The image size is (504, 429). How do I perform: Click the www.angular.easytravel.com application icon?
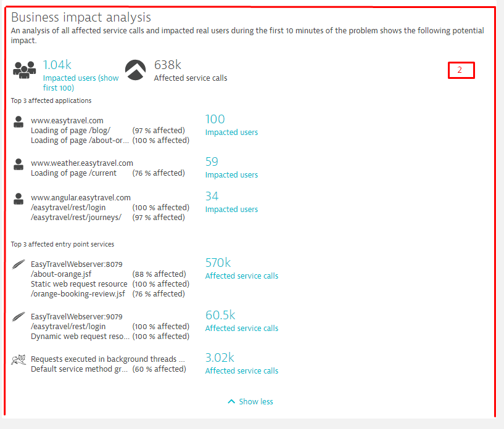click(18, 199)
